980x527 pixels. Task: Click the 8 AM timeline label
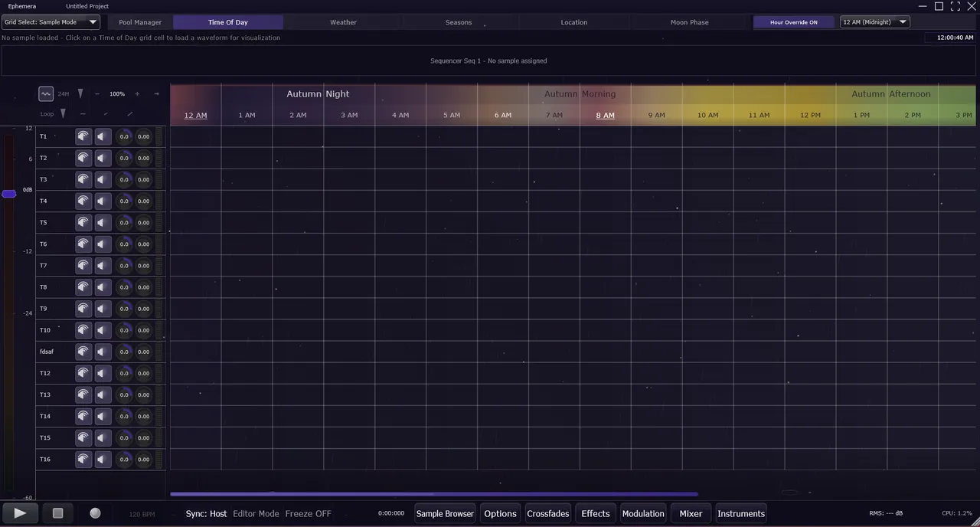click(605, 115)
